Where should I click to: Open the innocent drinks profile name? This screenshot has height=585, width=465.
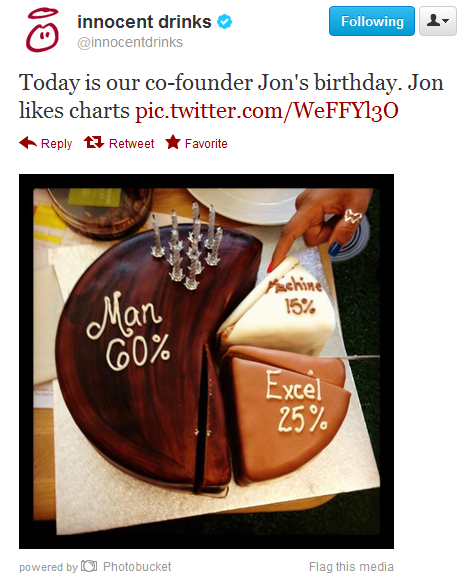point(144,22)
